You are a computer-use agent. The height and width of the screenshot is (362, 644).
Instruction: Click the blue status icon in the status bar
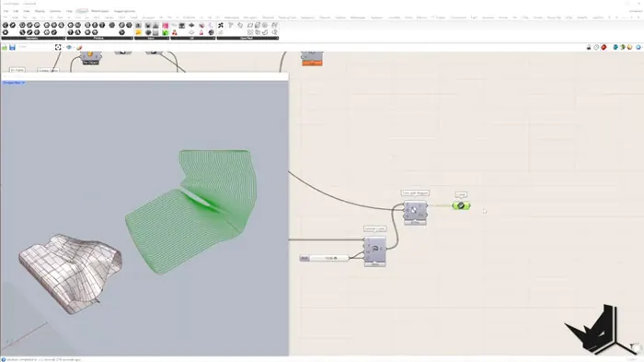[4, 359]
